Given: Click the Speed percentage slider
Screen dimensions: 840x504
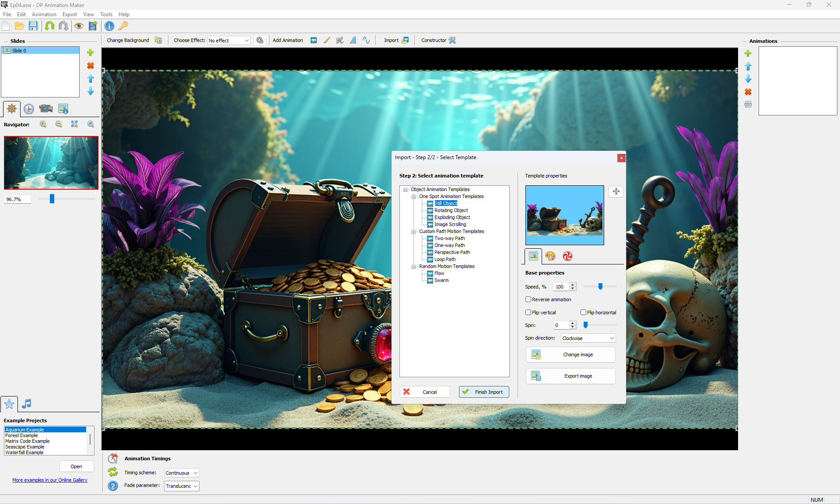Looking at the screenshot, I should click(600, 287).
